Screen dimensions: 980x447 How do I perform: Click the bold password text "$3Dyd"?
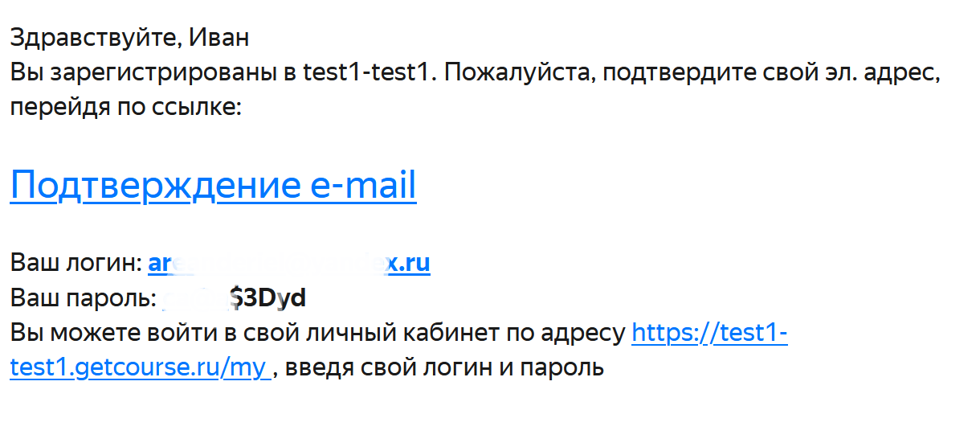267,298
